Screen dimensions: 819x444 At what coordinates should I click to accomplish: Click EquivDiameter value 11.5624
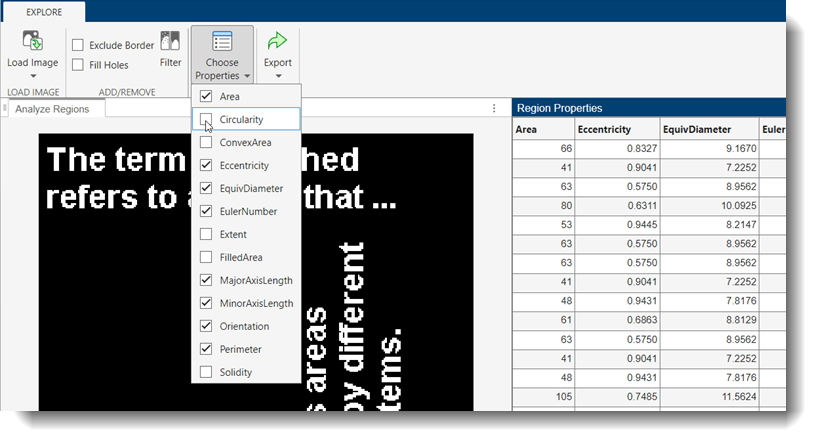coord(709,396)
